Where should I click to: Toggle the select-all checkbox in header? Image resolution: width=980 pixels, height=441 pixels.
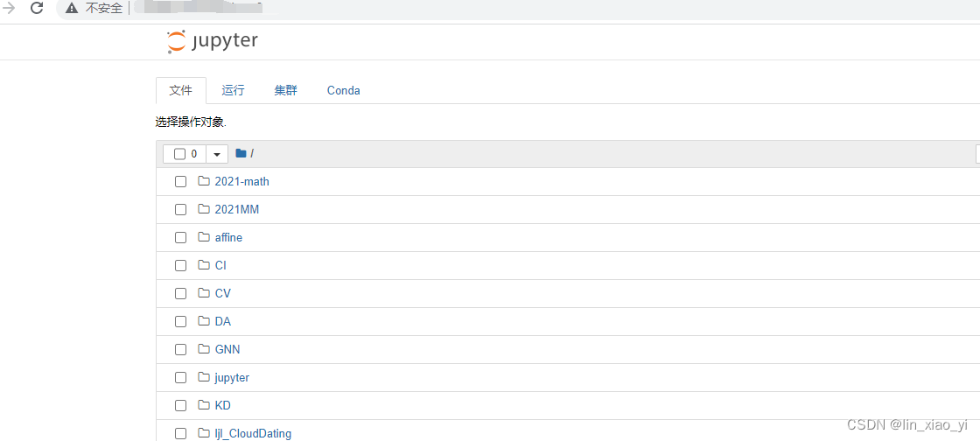click(180, 154)
